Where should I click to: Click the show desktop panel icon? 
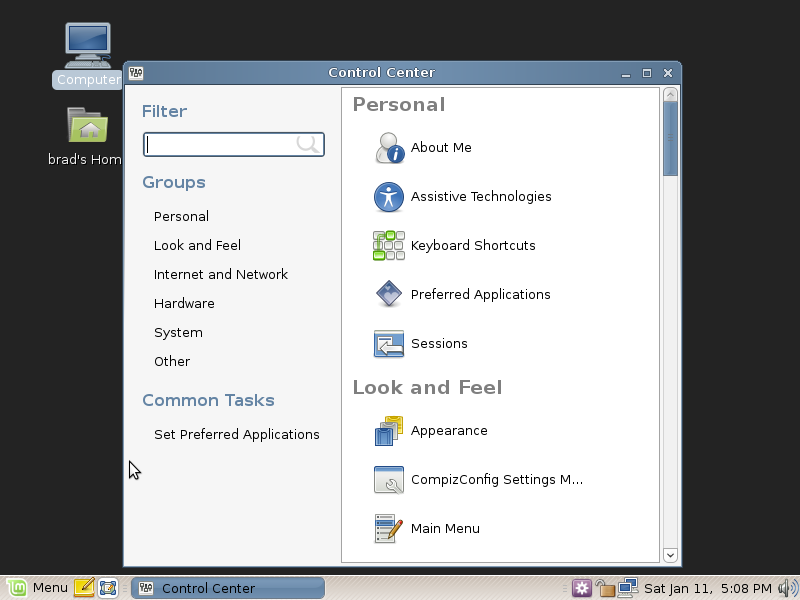tap(108, 588)
